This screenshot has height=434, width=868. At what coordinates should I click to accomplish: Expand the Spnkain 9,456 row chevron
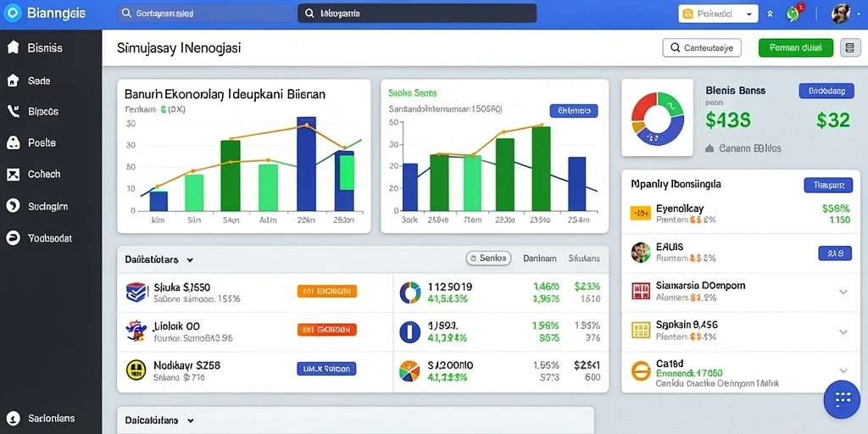(x=843, y=332)
